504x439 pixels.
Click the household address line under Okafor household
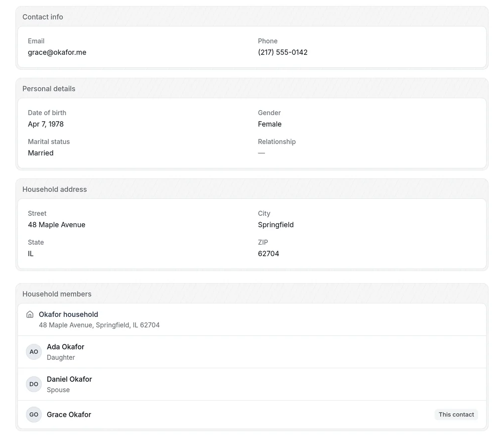click(99, 325)
